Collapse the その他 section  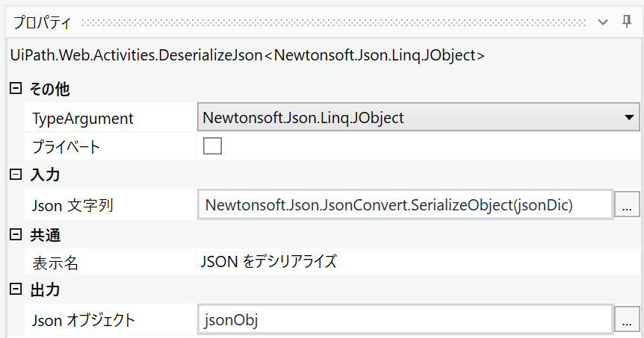(15, 90)
